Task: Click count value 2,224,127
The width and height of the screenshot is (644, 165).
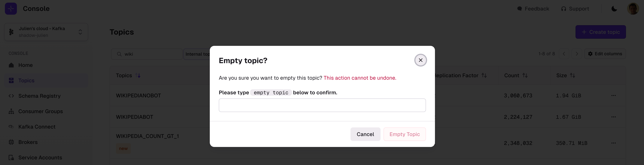Action: point(518,117)
